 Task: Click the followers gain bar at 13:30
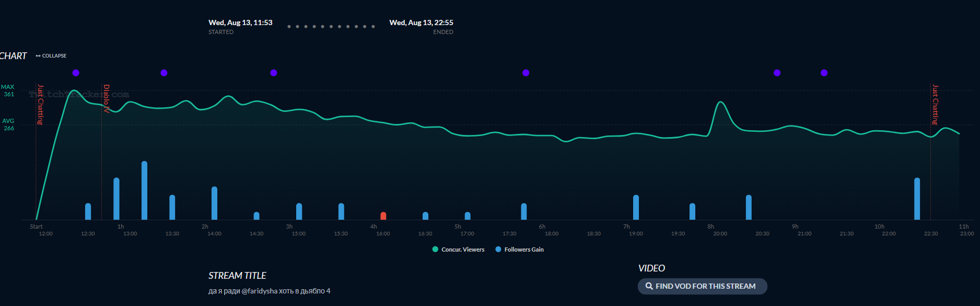pos(172,207)
